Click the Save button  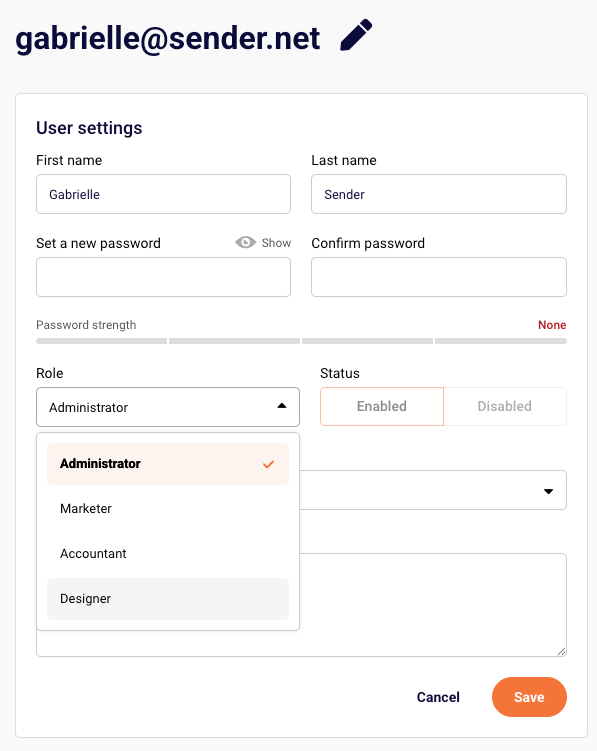pyautogui.click(x=529, y=697)
